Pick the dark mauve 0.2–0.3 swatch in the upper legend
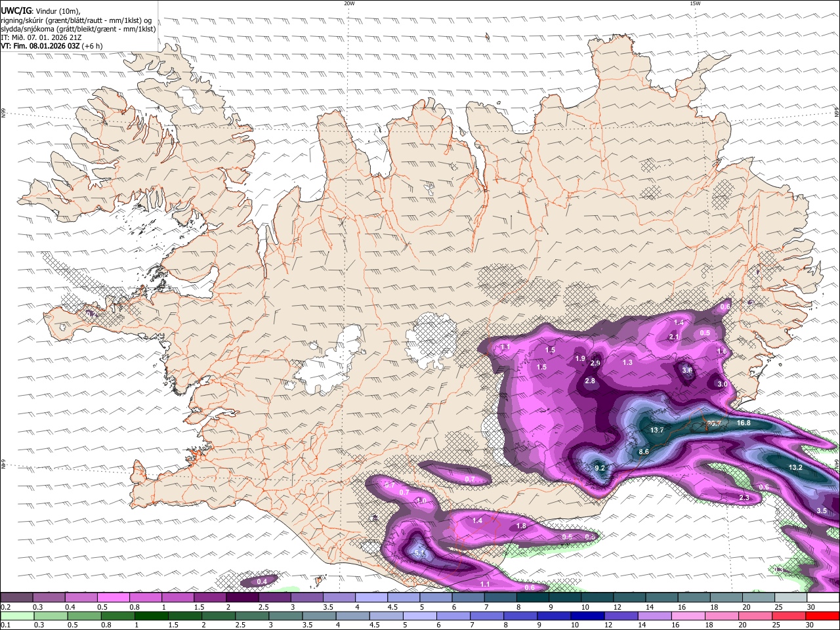Viewport: 840px width, 630px height. pyautogui.click(x=16, y=598)
